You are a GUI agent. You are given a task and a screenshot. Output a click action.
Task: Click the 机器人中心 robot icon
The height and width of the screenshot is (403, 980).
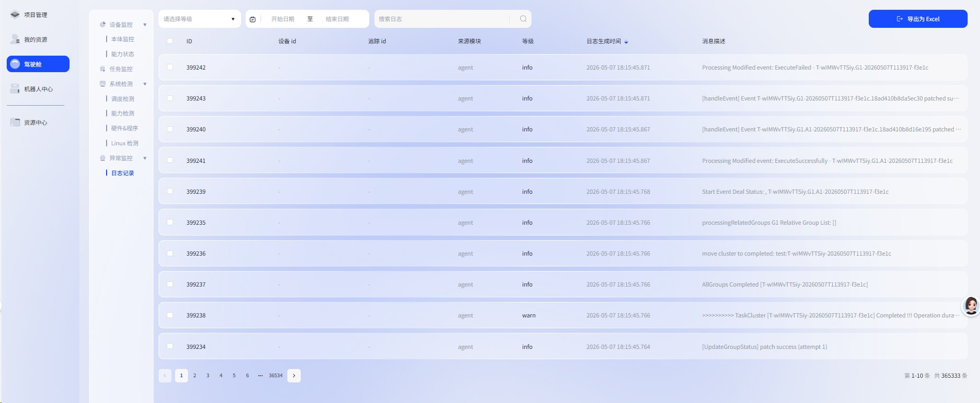point(15,89)
